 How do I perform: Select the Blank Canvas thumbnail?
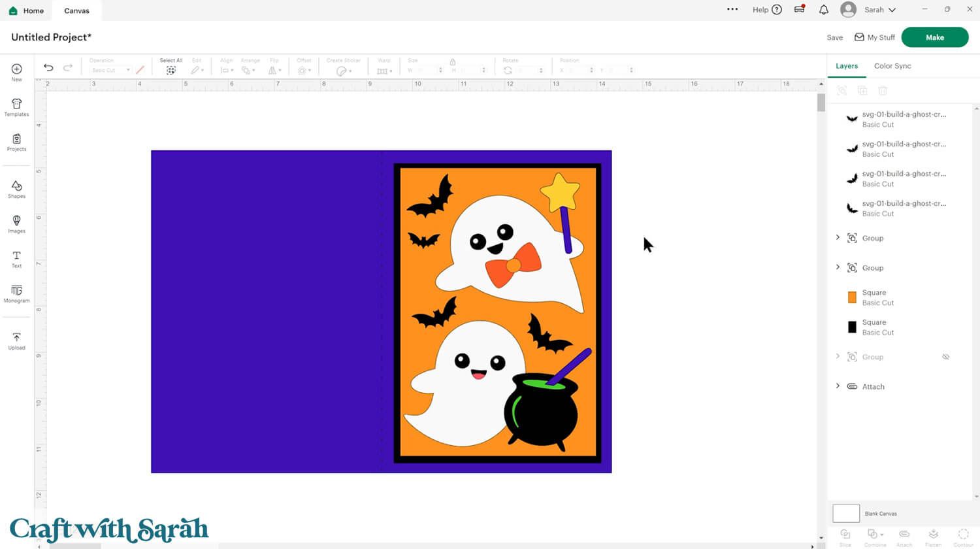click(x=845, y=513)
